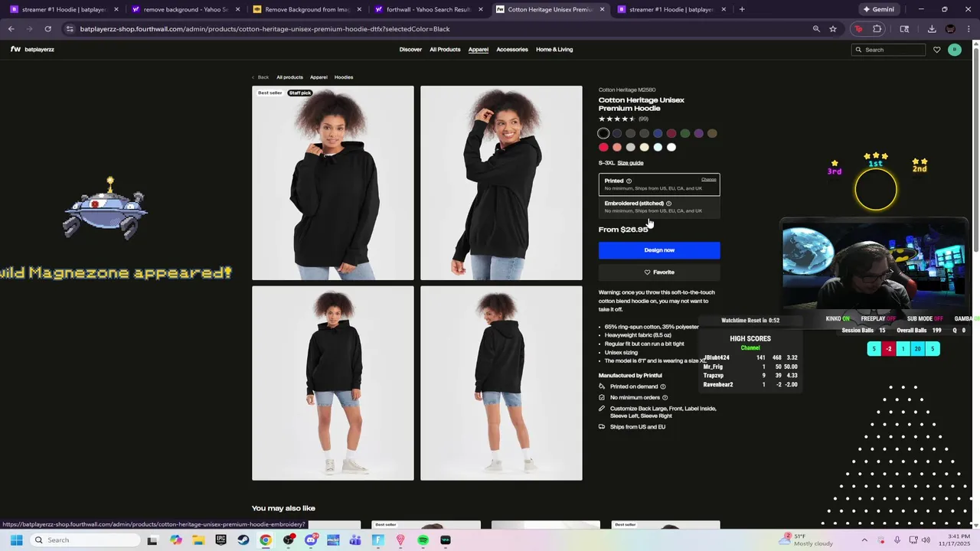The image size is (980, 551).
Task: Open the Home & Living menu
Action: 554,50
